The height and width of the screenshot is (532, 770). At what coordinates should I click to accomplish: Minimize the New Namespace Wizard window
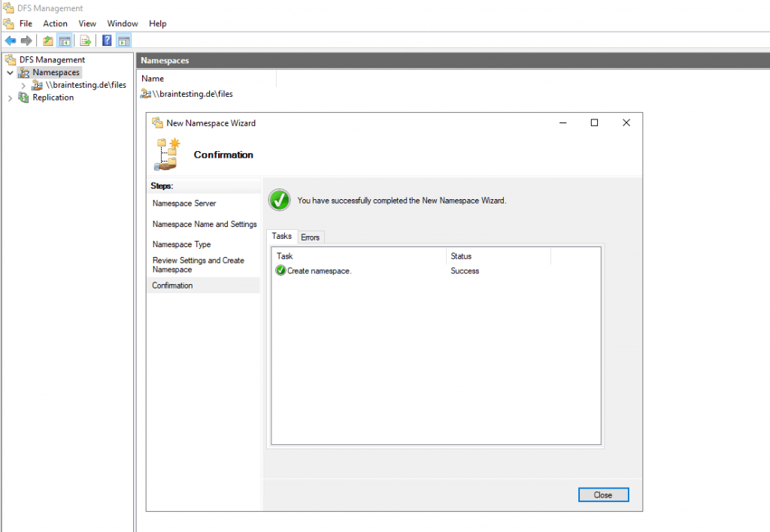click(x=563, y=122)
